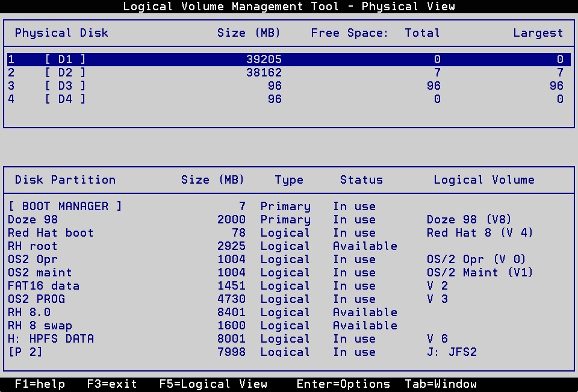The height and width of the screenshot is (392, 578).
Task: Click the Status column header
Action: tap(361, 179)
